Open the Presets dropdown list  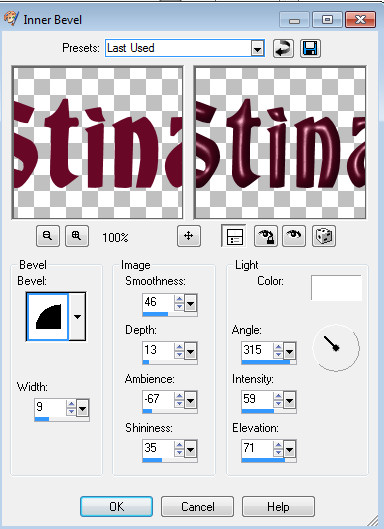point(257,49)
